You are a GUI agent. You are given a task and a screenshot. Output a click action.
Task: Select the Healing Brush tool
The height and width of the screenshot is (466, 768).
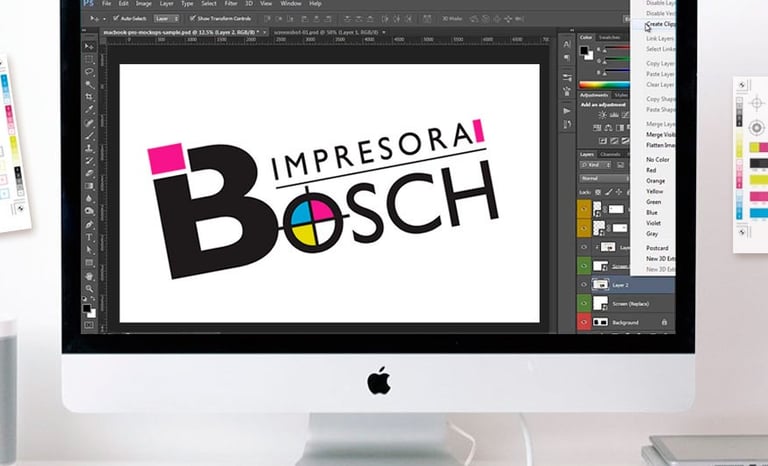coord(89,123)
